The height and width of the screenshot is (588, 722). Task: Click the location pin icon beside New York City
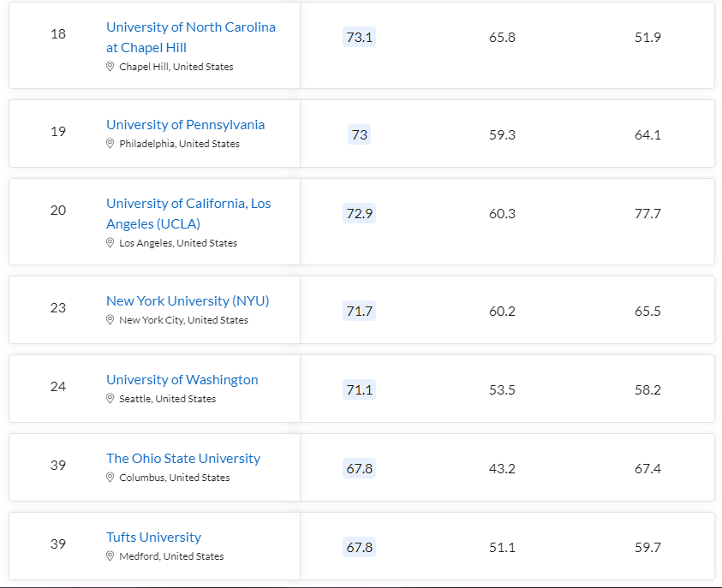110,320
